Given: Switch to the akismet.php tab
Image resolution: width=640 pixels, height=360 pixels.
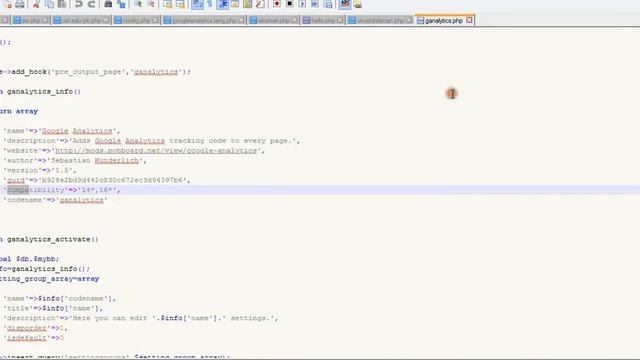Looking at the screenshot, I should pyautogui.click(x=273, y=20).
